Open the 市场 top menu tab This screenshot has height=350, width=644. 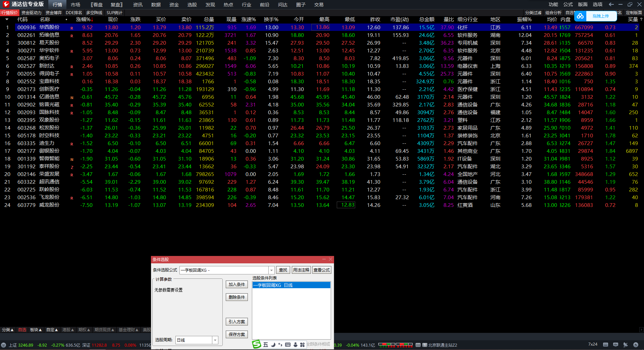(75, 5)
